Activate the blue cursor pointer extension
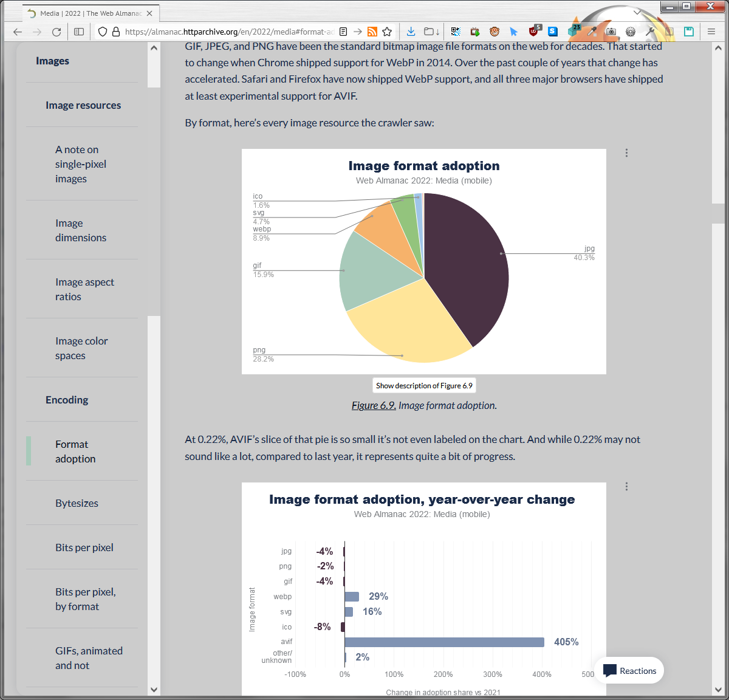The width and height of the screenshot is (729, 700). pos(514,32)
